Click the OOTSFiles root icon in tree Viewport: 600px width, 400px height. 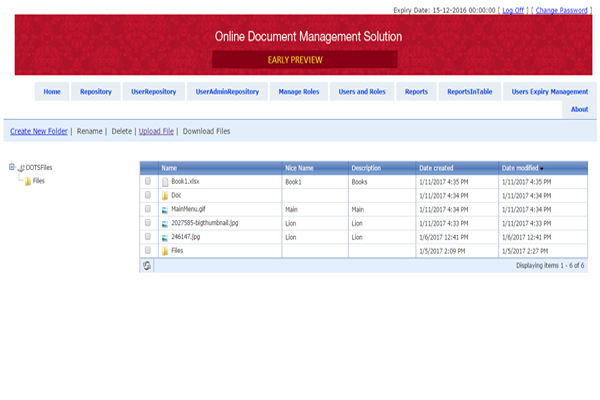click(19, 168)
